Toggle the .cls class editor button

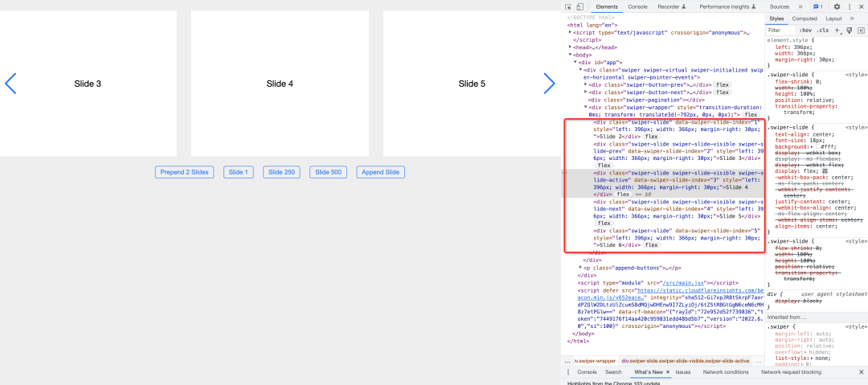[x=823, y=31]
